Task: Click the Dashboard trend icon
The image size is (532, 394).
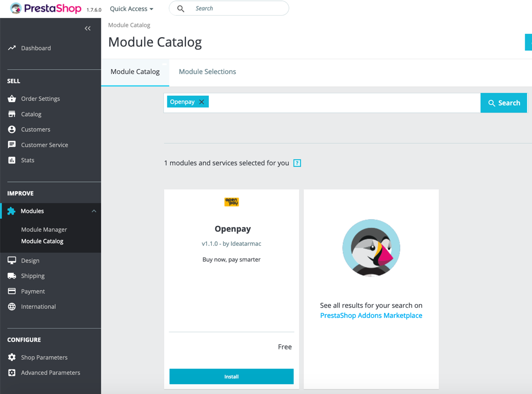Action: pos(12,48)
